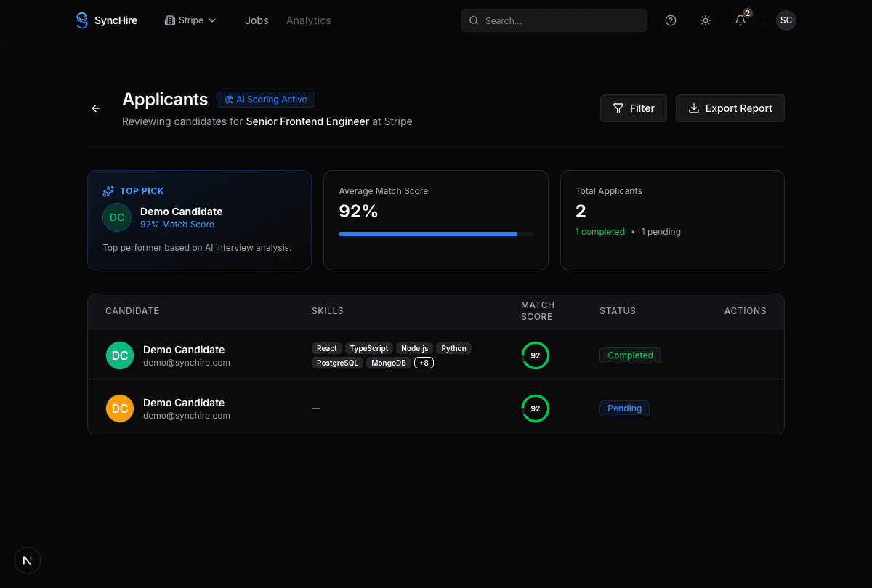Open notifications via the bell icon
Image resolution: width=872 pixels, height=588 pixels.
[740, 20]
